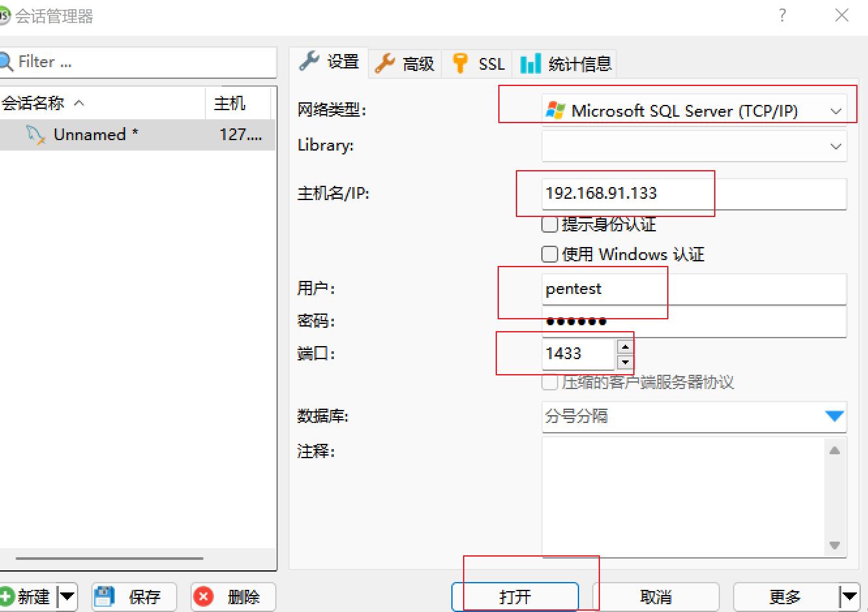Image resolution: width=868 pixels, height=612 pixels.
Task: Open the Library dropdown
Action: click(x=836, y=145)
